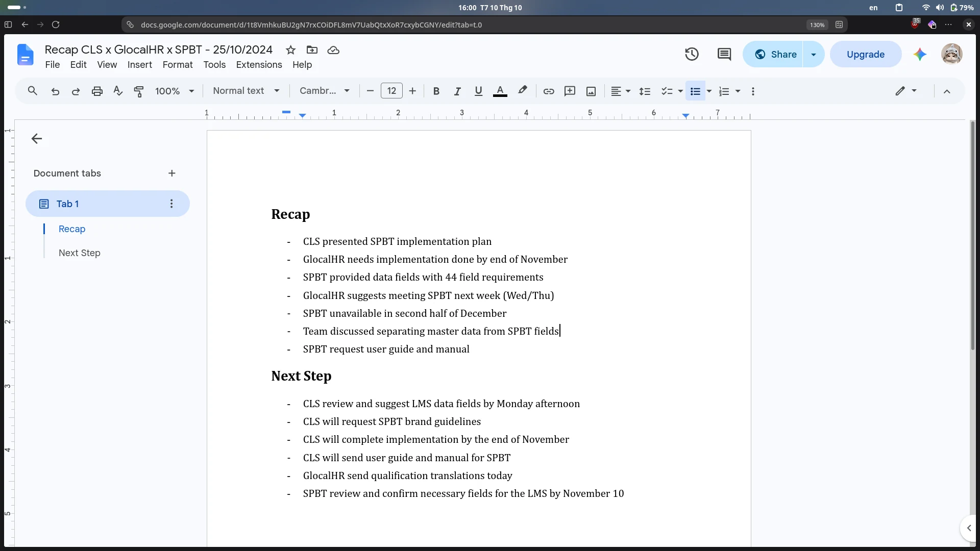Open Gemini sparkle assistant
The height and width of the screenshot is (551, 980).
click(920, 54)
